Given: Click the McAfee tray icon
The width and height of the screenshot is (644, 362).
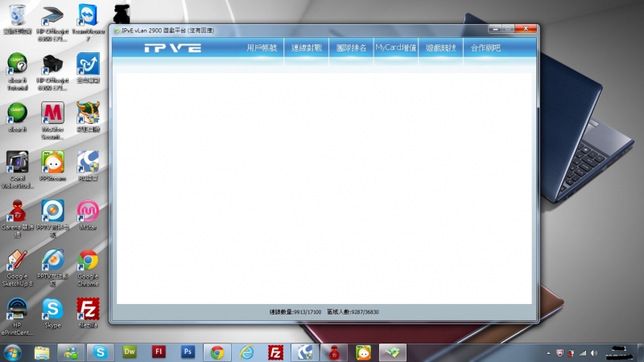Looking at the screenshot, I should click(559, 353).
